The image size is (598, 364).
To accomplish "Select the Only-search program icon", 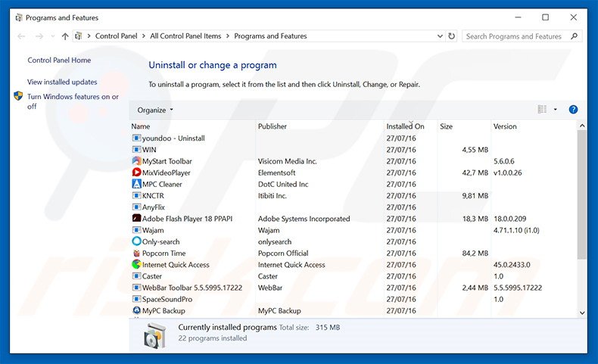I will click(x=136, y=241).
